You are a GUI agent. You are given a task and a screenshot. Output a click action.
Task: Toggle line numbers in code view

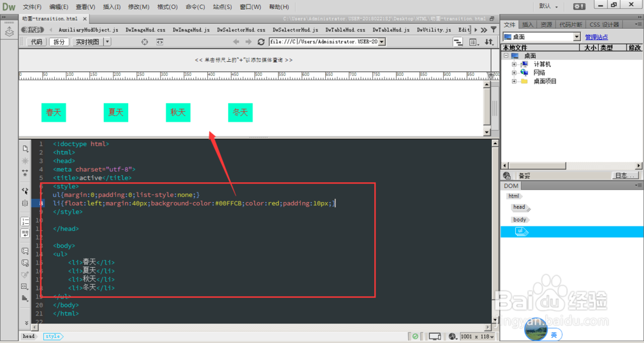(x=25, y=221)
